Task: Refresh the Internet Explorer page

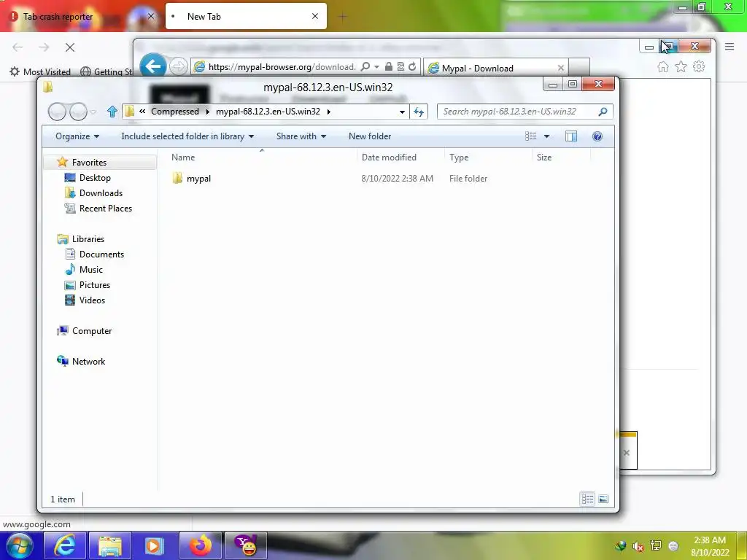Action: pos(412,66)
